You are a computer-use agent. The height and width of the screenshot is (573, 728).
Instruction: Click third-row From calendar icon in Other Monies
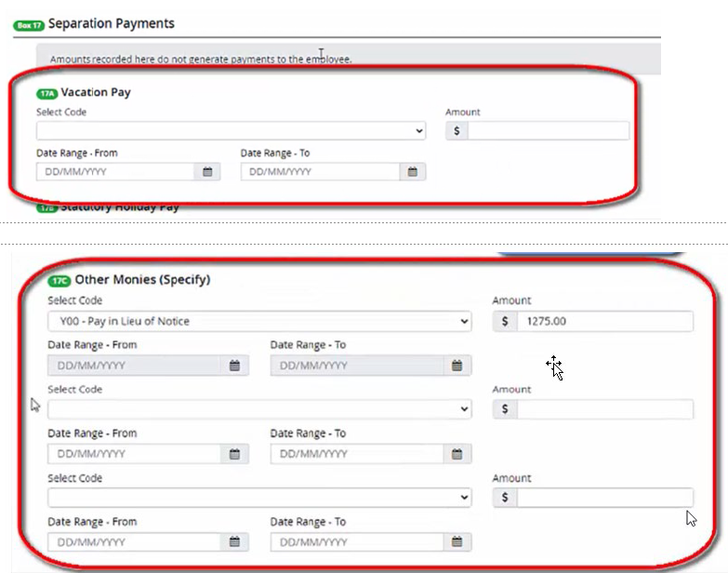(234, 542)
